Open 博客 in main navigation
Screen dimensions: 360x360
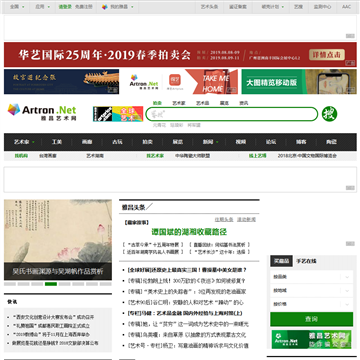point(301,142)
